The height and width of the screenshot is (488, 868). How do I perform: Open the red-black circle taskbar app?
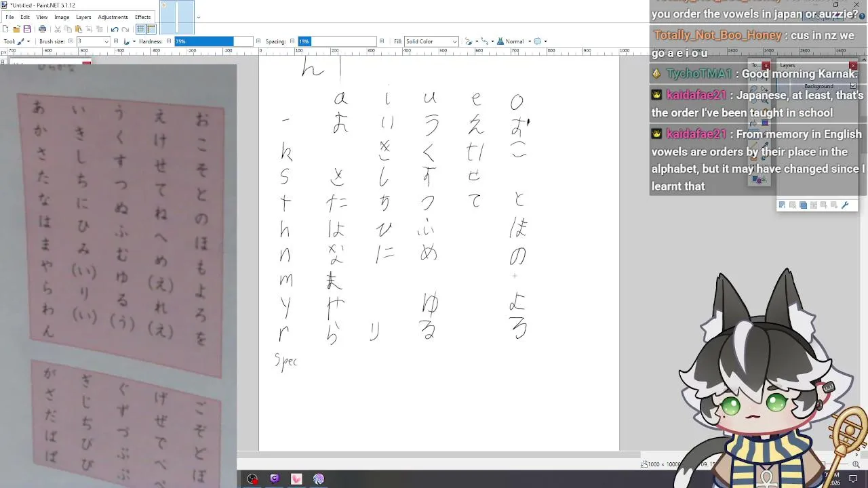coord(252,479)
